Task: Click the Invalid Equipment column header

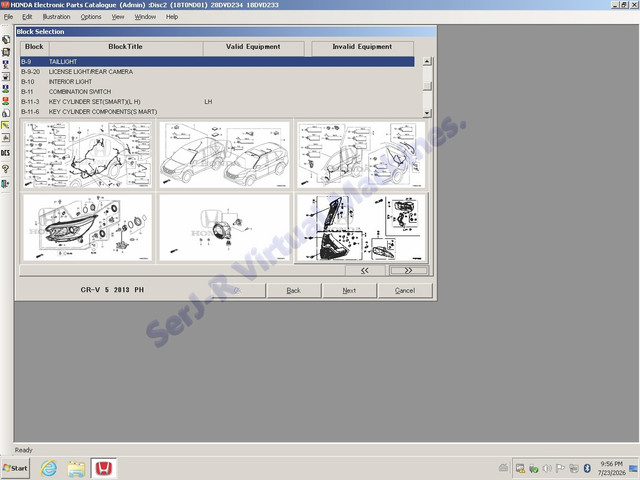Action: click(x=362, y=47)
